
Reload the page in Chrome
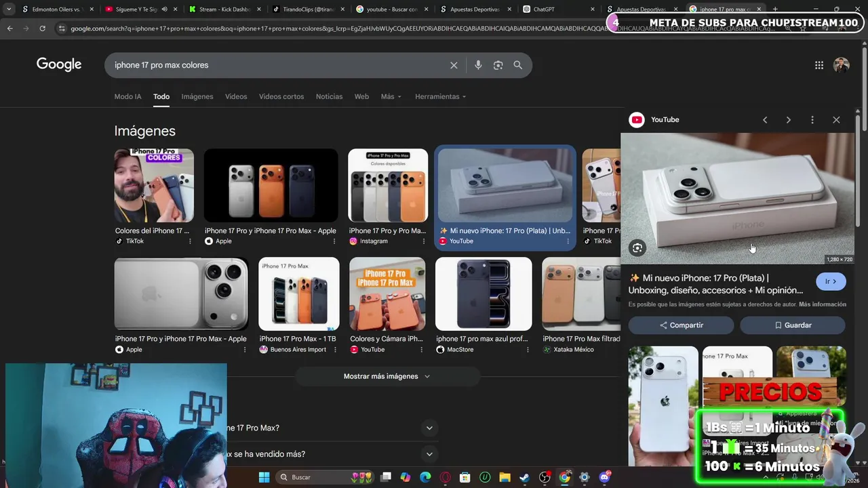click(42, 28)
